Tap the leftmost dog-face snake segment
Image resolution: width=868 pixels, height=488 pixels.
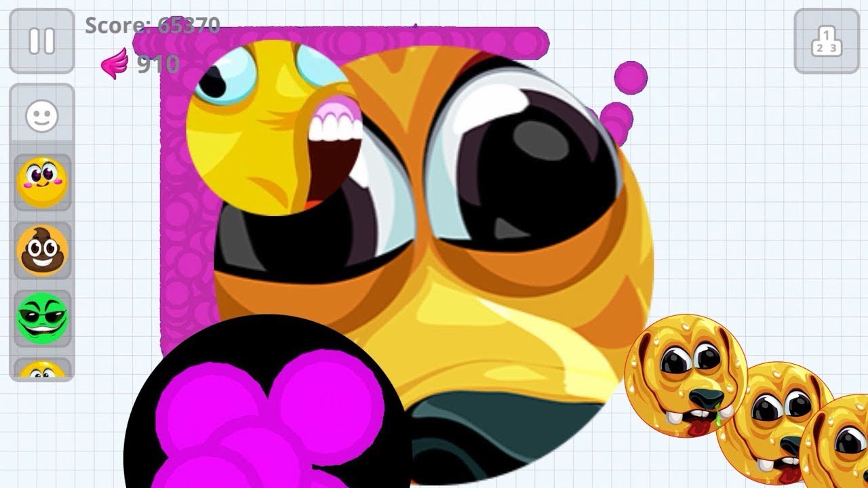click(x=685, y=376)
